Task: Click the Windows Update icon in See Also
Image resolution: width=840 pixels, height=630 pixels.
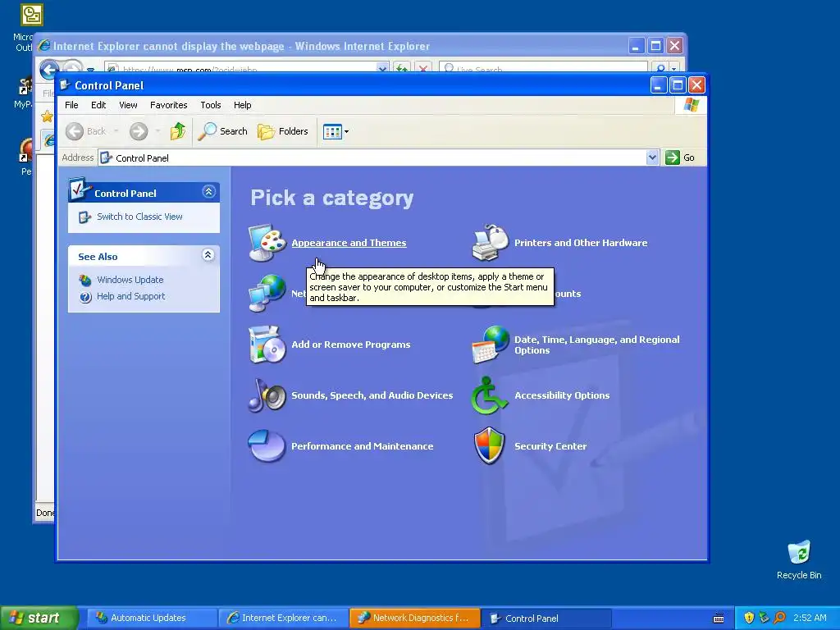Action: coord(85,280)
